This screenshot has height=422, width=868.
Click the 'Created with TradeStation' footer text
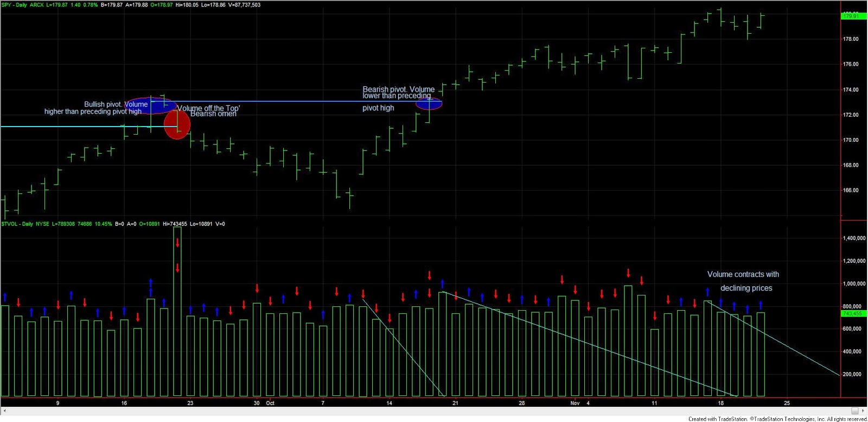718,419
